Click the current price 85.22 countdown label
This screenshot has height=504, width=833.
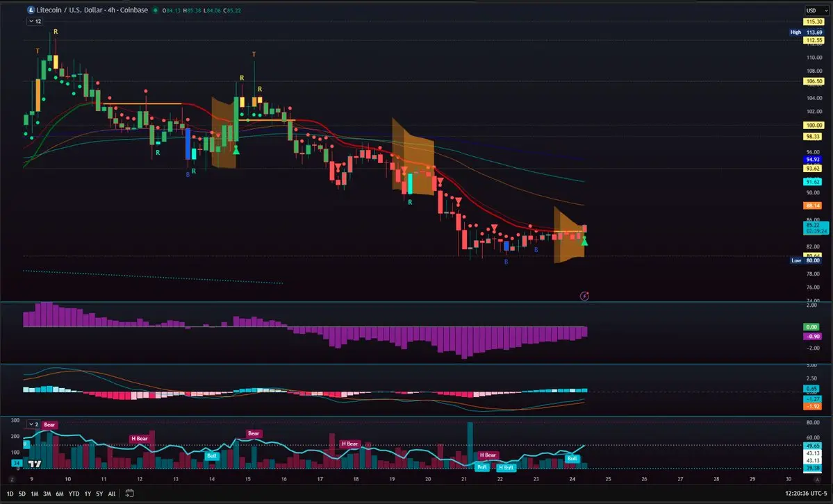click(816, 228)
